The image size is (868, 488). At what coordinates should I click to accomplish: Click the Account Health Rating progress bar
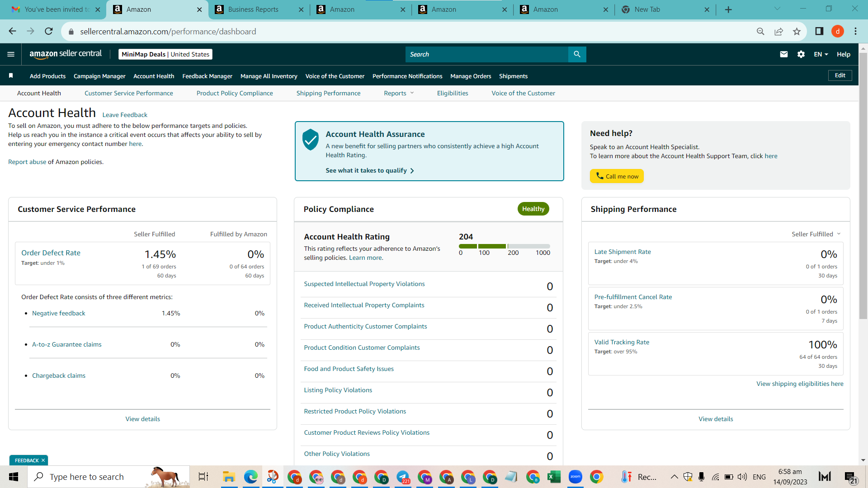(x=505, y=246)
